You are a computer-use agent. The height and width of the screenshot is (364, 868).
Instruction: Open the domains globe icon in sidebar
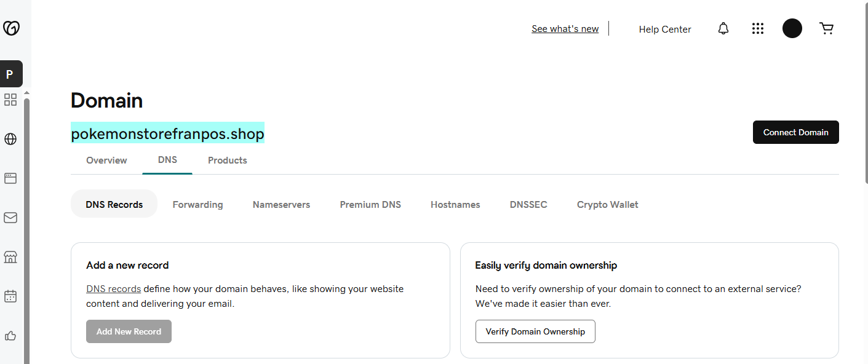click(10, 139)
